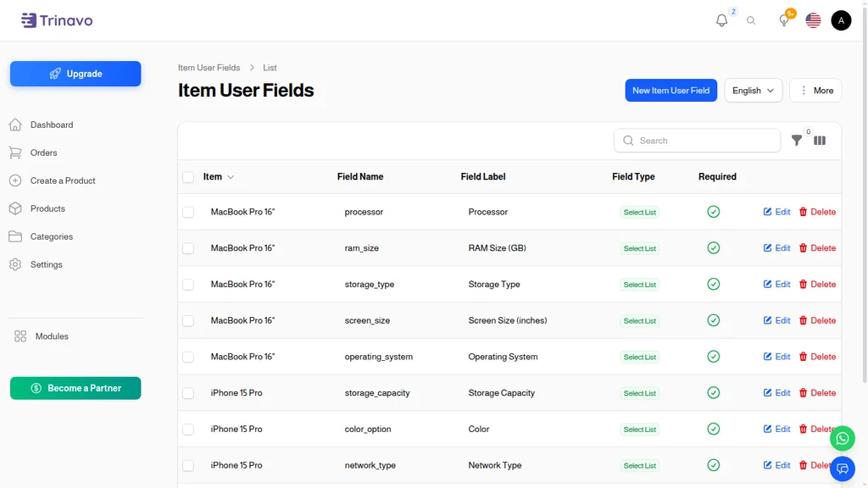Check the screen_size row checkbox
This screenshot has height=488, width=868.
pos(188,321)
